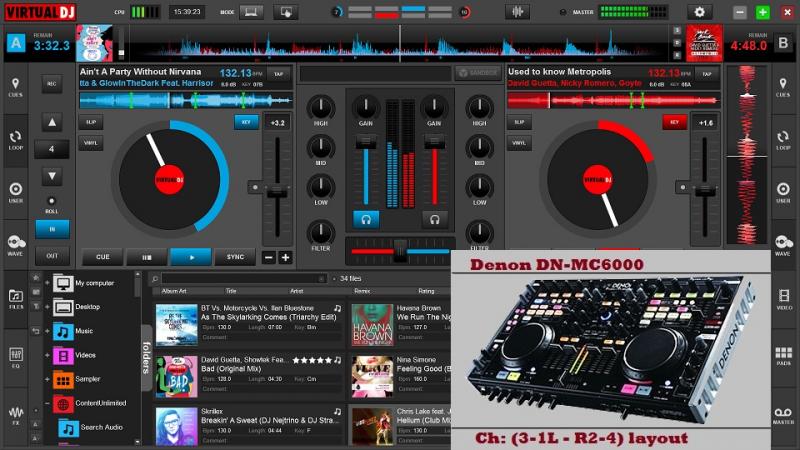Open the EQ panel icon in left sidebar
The image size is (800, 450).
15,358
